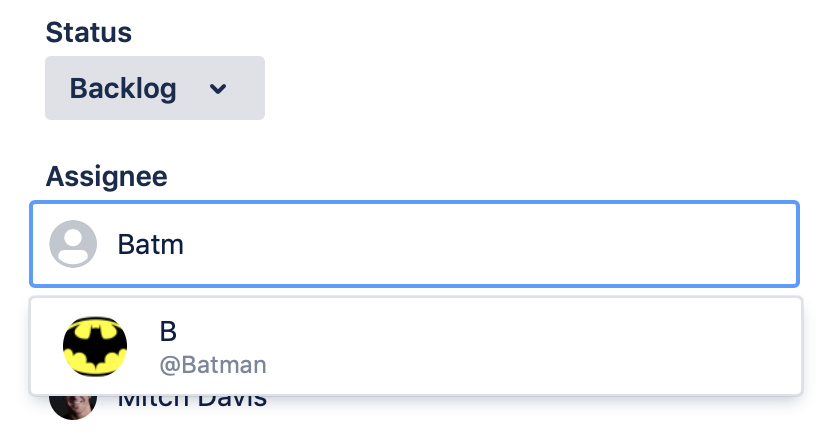Click the typed text Batm in Assignee box
The image size is (820, 440).
[x=151, y=244]
